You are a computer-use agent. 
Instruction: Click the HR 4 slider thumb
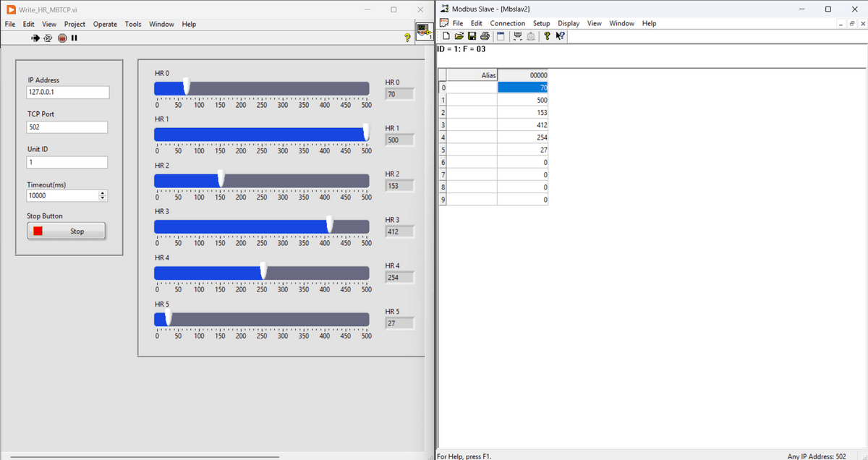click(263, 271)
